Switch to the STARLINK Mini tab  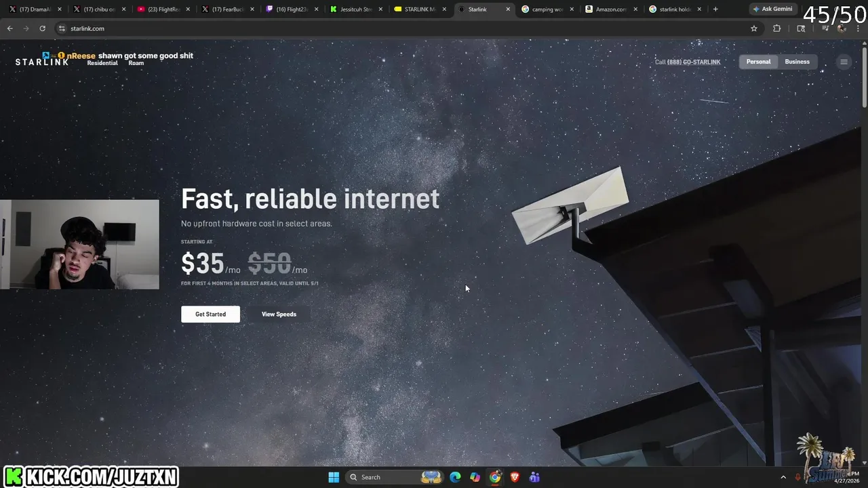click(x=420, y=9)
